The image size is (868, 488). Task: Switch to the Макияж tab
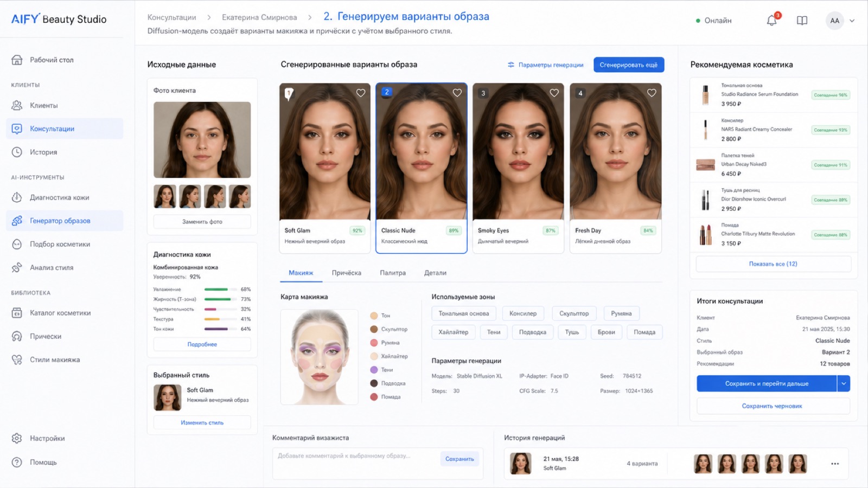coord(301,273)
